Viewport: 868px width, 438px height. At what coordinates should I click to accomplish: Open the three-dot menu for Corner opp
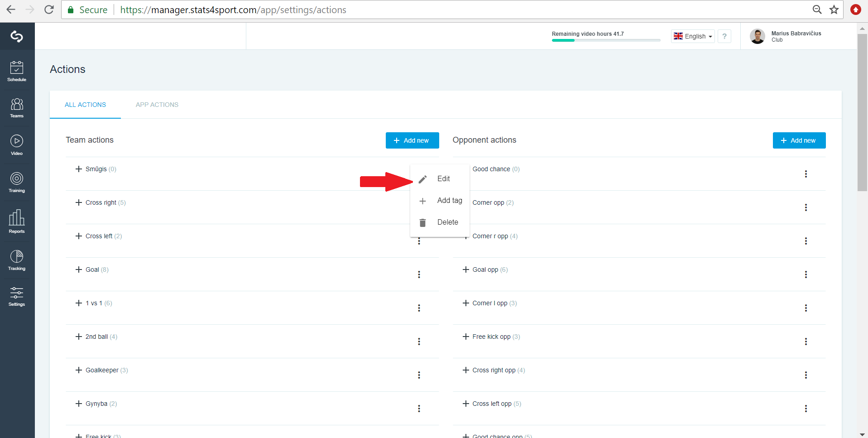(x=806, y=207)
